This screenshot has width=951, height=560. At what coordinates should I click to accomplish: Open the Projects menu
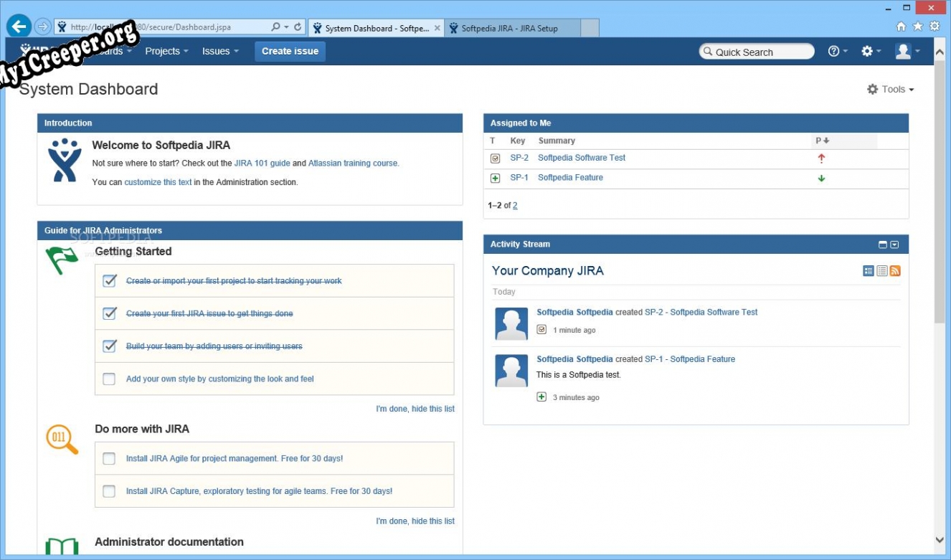pyautogui.click(x=166, y=51)
